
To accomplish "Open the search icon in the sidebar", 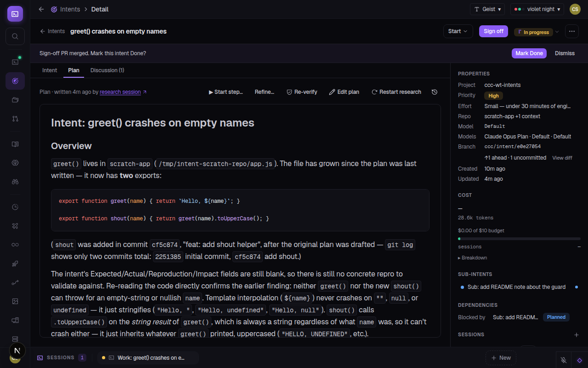I will coord(15,36).
